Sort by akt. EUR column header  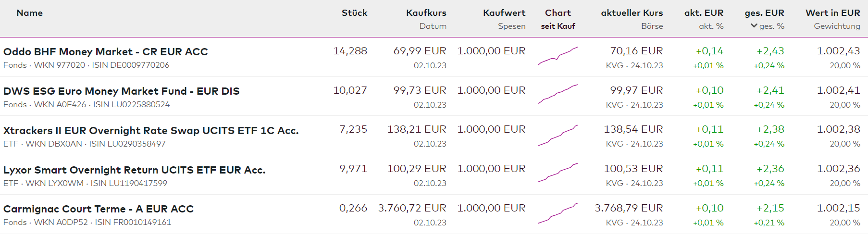(x=704, y=13)
